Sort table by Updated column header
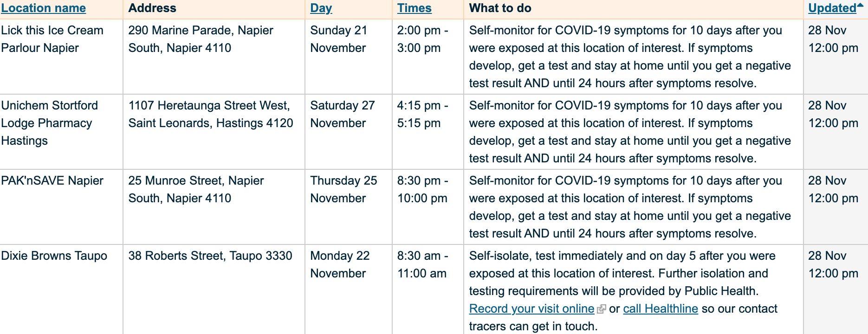 click(x=832, y=8)
